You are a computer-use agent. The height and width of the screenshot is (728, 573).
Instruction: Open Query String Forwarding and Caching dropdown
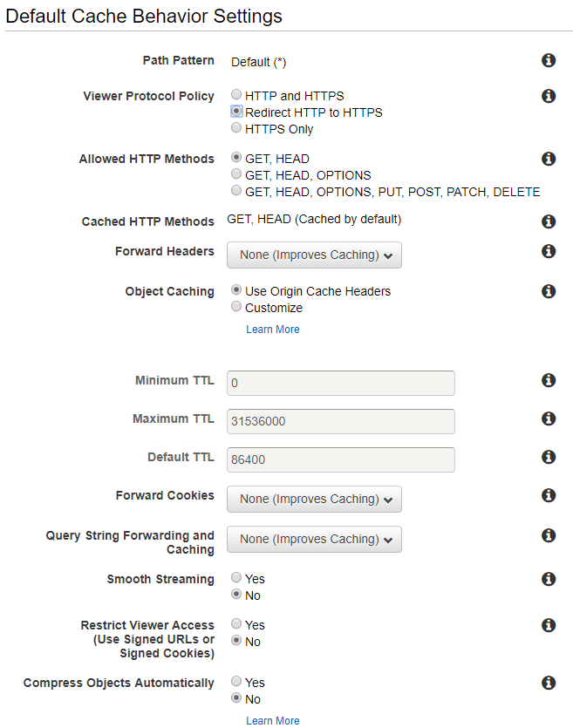314,540
